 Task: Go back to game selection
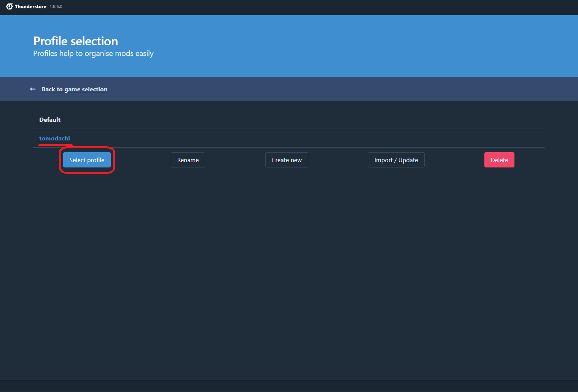click(74, 89)
